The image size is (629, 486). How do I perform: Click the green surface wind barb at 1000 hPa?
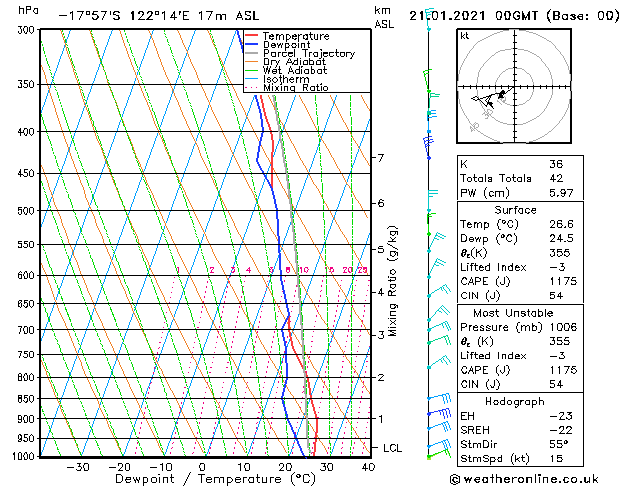tap(439, 454)
